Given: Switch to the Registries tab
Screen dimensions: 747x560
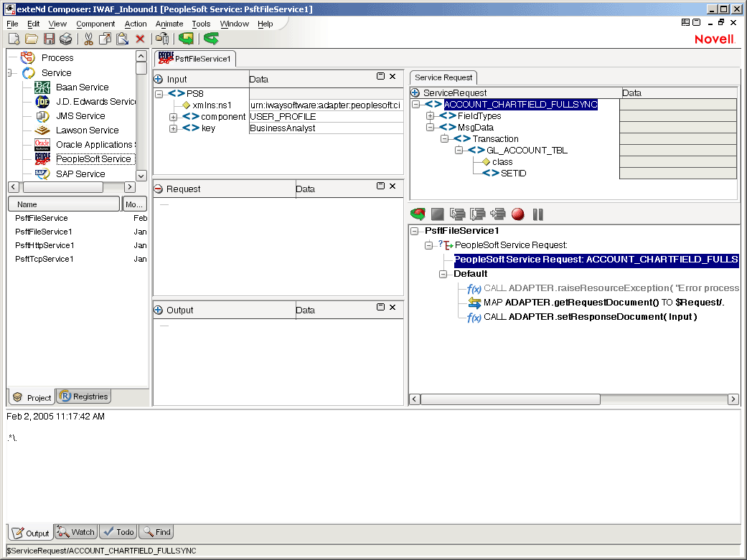Looking at the screenshot, I should 84,397.
